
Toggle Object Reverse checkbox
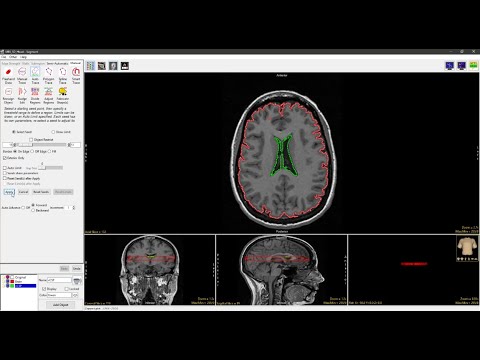[x=31, y=140]
